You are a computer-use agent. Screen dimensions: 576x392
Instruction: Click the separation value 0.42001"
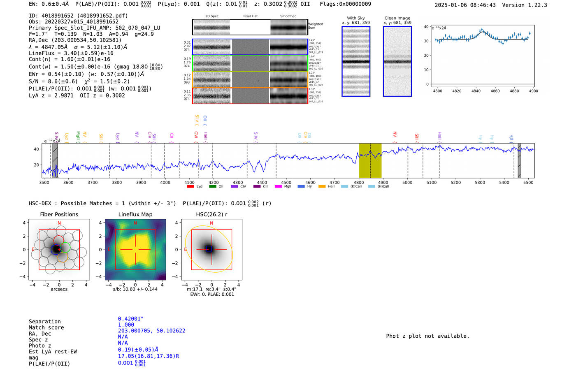[x=131, y=319]
